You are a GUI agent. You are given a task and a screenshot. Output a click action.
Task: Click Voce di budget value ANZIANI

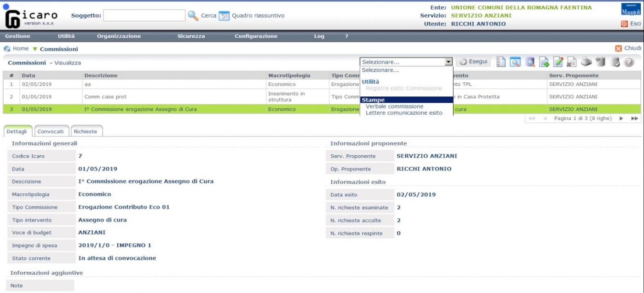92,233
